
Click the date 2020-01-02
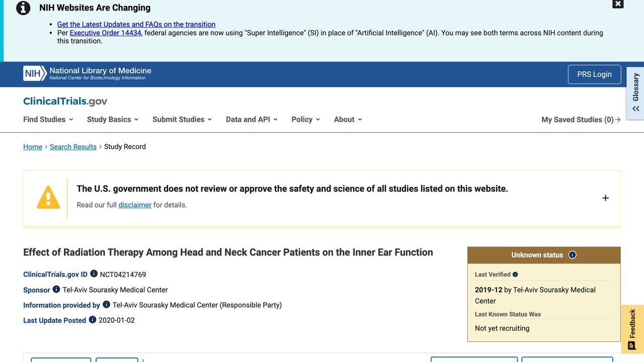tap(117, 320)
